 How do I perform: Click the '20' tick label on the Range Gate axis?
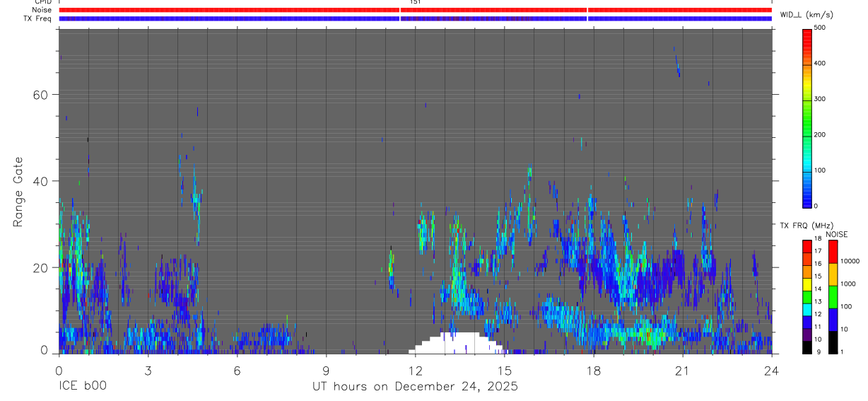[42, 267]
